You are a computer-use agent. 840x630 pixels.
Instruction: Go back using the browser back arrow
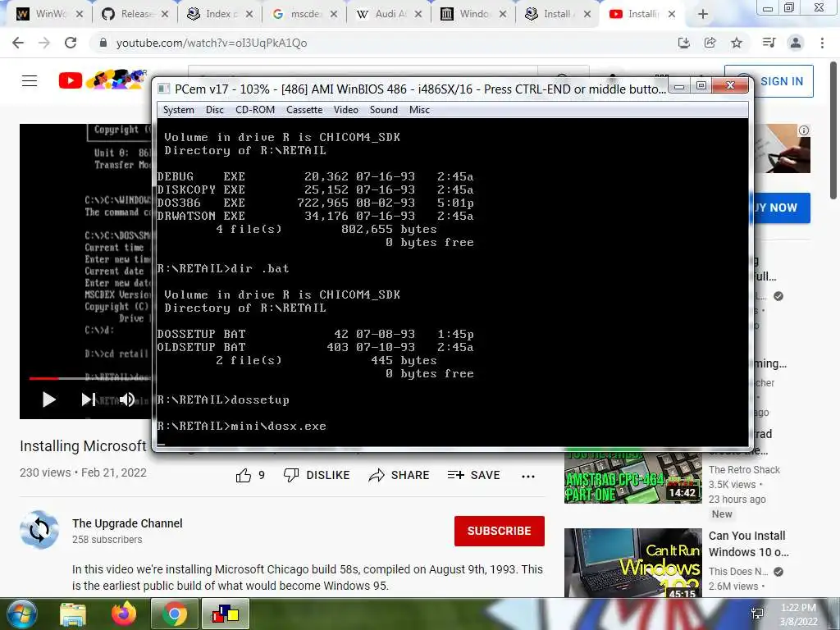click(18, 43)
